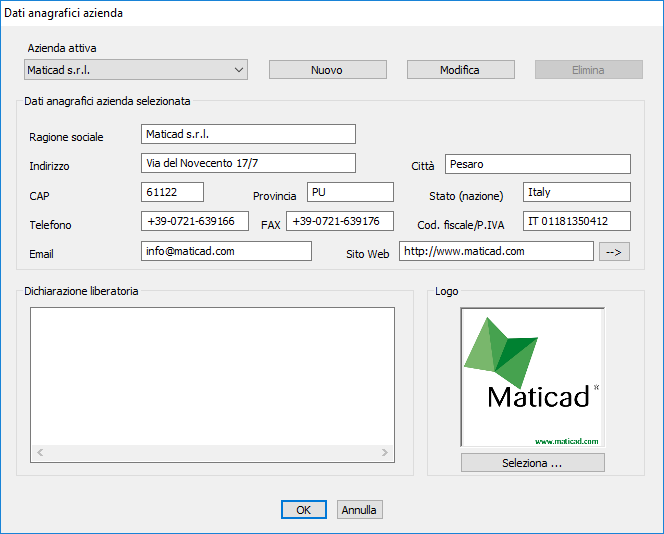Click the right arrow of horizontal scrollbar
The width and height of the screenshot is (664, 534).
[x=385, y=453]
